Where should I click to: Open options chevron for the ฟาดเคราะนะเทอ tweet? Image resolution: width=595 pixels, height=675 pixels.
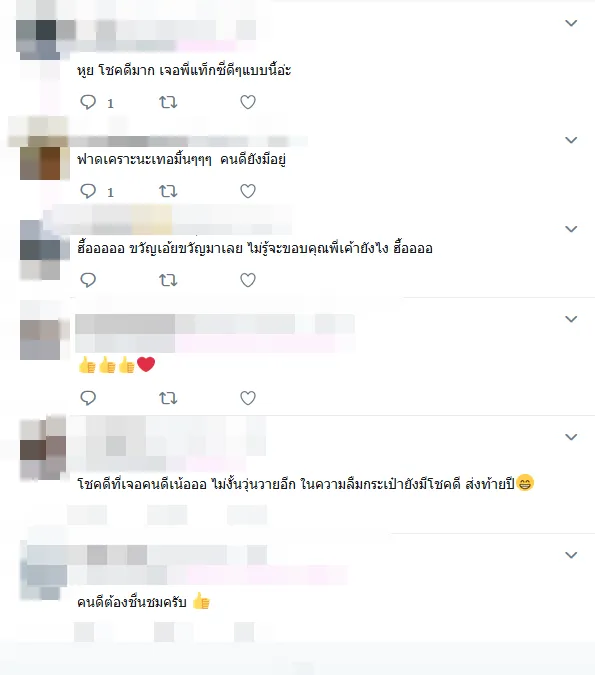pyautogui.click(x=571, y=140)
